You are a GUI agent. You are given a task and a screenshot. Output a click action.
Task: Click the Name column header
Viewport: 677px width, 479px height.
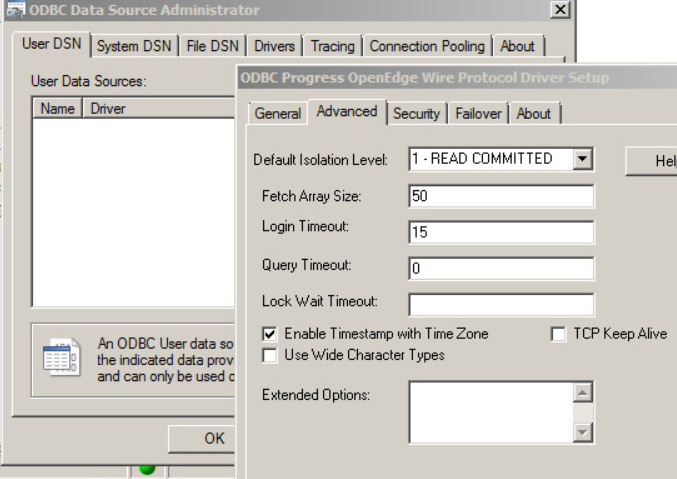57,108
